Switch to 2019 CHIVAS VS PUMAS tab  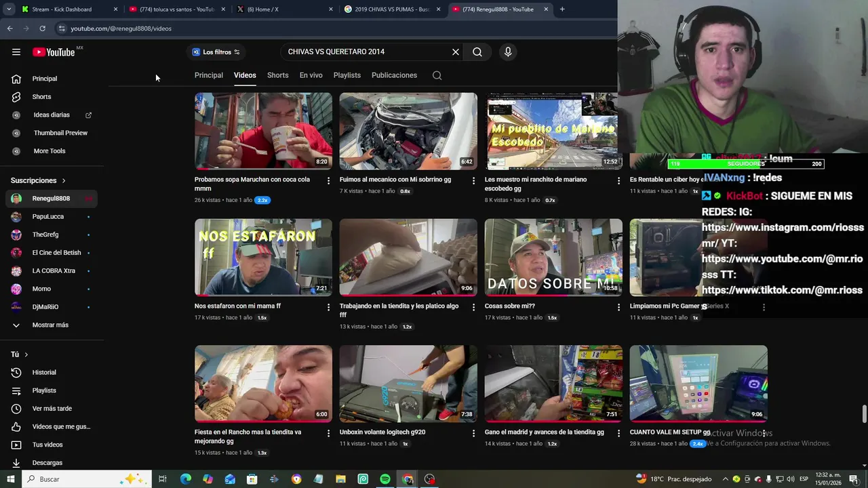pos(392,9)
